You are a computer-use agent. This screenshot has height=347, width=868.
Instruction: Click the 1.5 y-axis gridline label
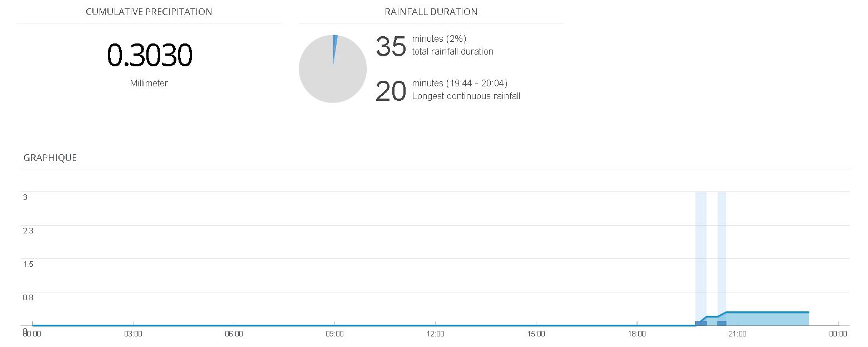[28, 264]
